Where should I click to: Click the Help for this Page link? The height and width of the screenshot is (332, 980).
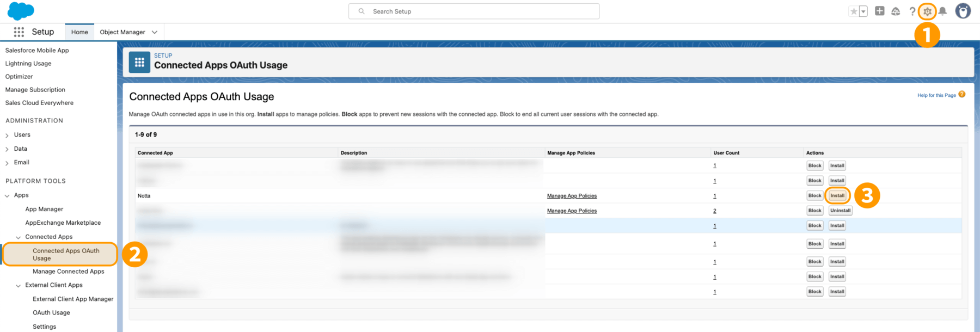coord(936,95)
